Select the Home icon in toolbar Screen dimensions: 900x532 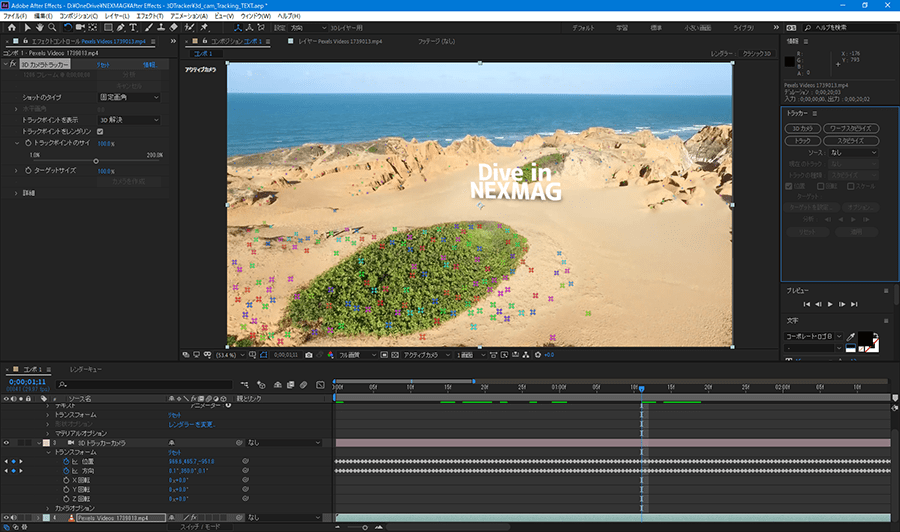pyautogui.click(x=10, y=27)
